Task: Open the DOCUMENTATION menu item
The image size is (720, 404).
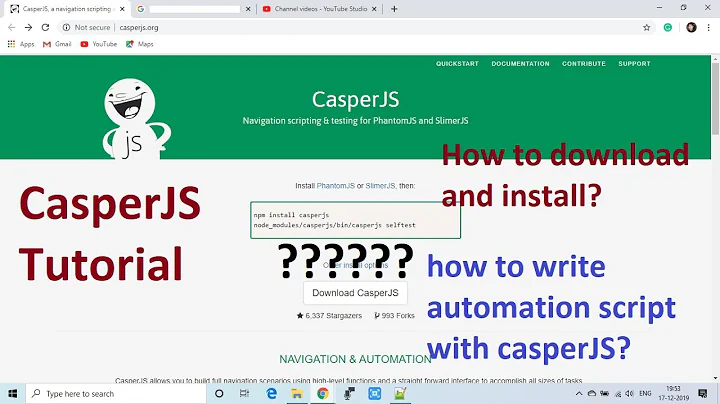Action: coord(520,64)
